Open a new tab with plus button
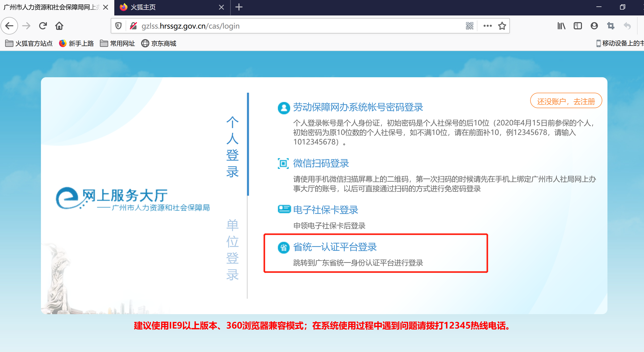The height and width of the screenshot is (352, 644). point(239,7)
